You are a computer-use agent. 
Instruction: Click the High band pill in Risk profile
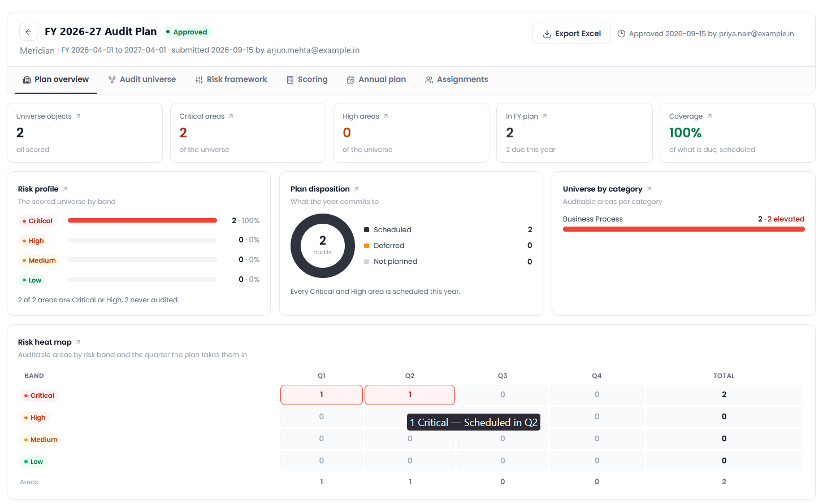(x=33, y=241)
